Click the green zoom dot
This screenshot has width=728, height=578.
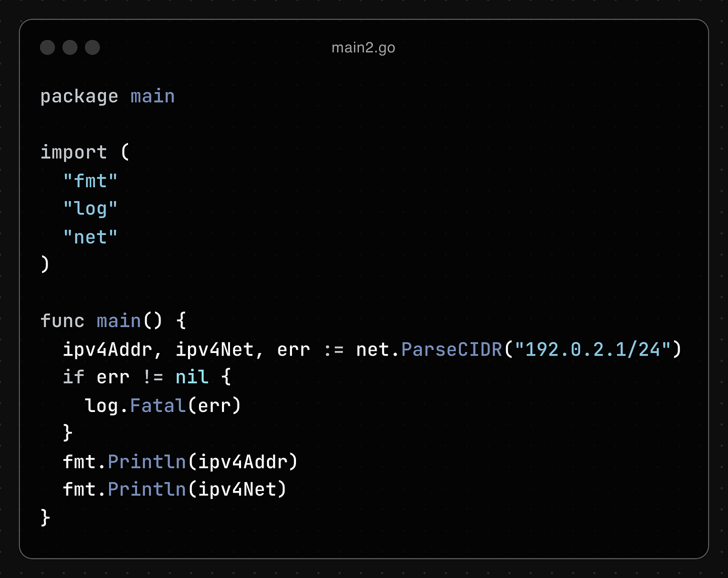92,47
